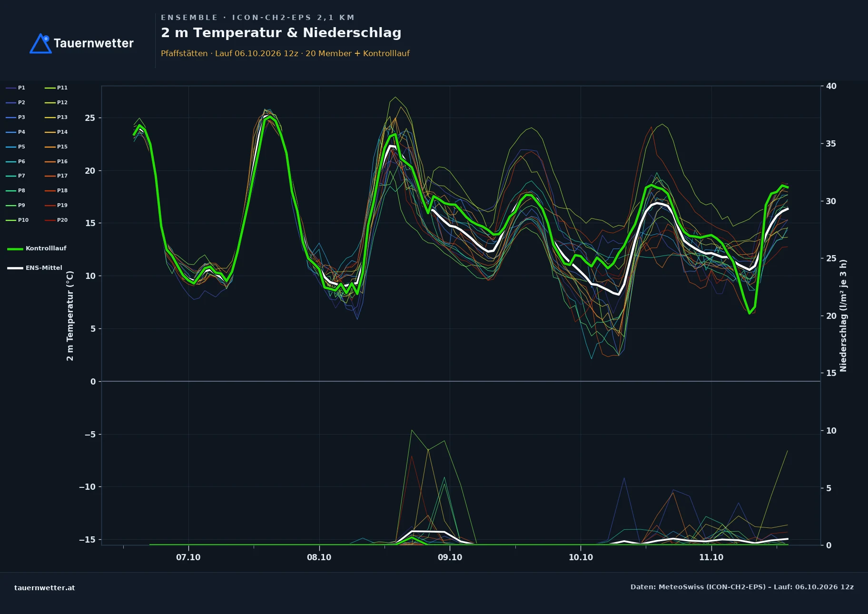The height and width of the screenshot is (614, 868).
Task: Select the P9 legend entry
Action: tap(16, 205)
